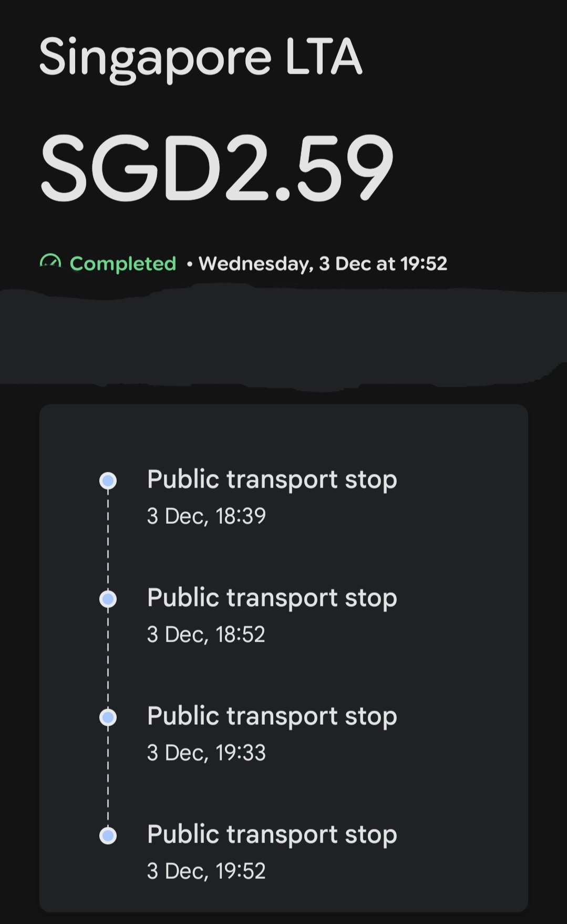Image resolution: width=567 pixels, height=924 pixels.
Task: Click the SGD2.59 fare amount
Action: pos(217,167)
